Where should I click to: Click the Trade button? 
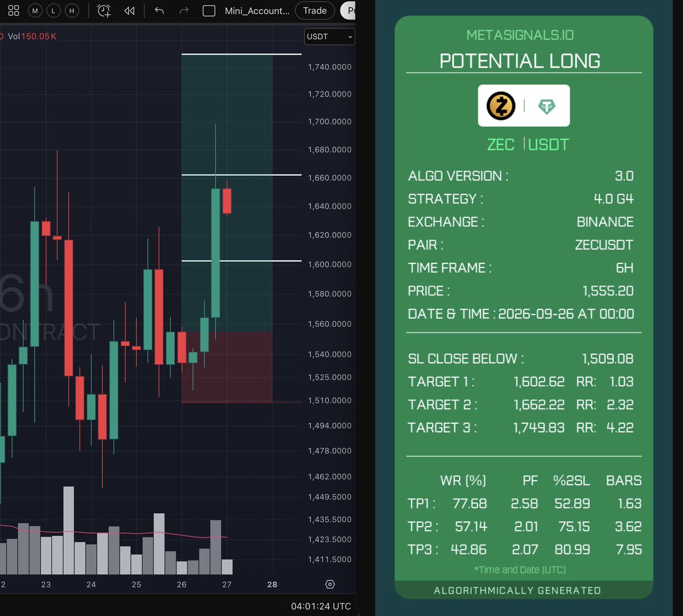click(x=315, y=10)
